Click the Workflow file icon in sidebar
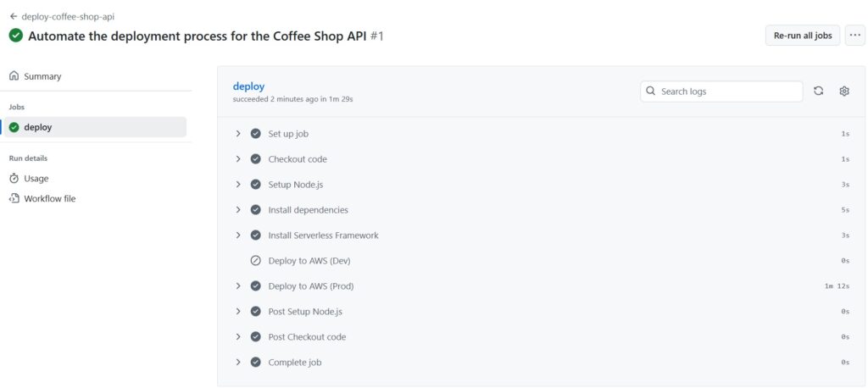 (14, 198)
